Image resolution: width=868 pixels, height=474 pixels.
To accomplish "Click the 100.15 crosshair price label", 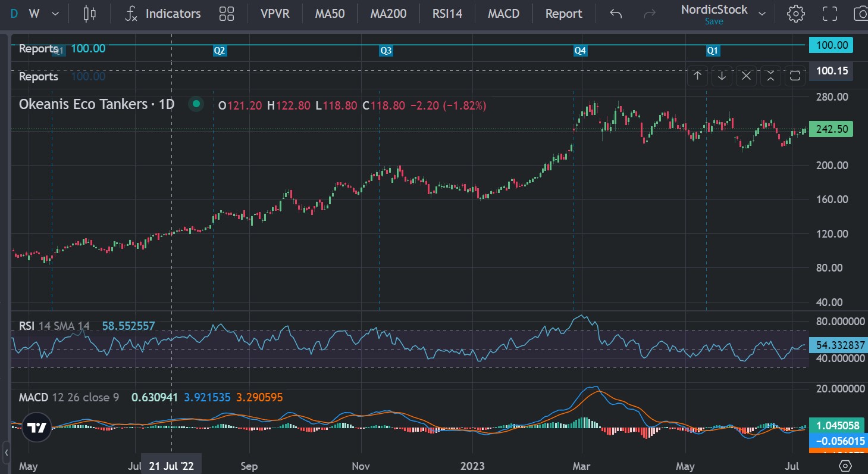I will 832,71.
